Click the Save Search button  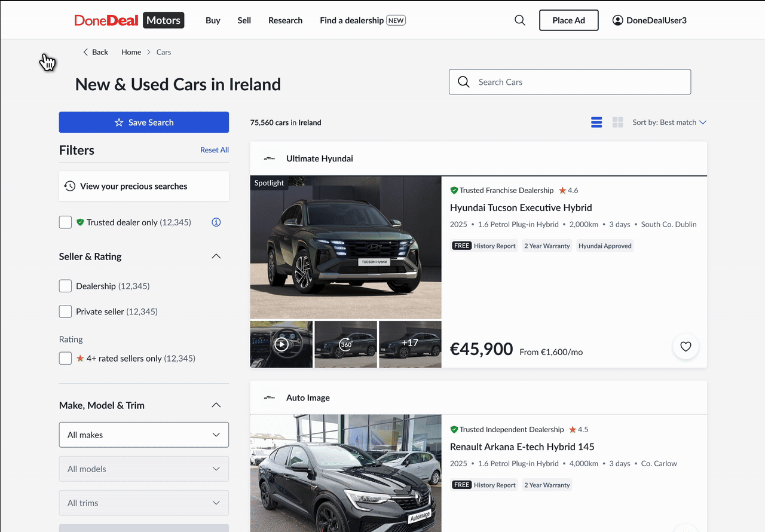pos(144,123)
